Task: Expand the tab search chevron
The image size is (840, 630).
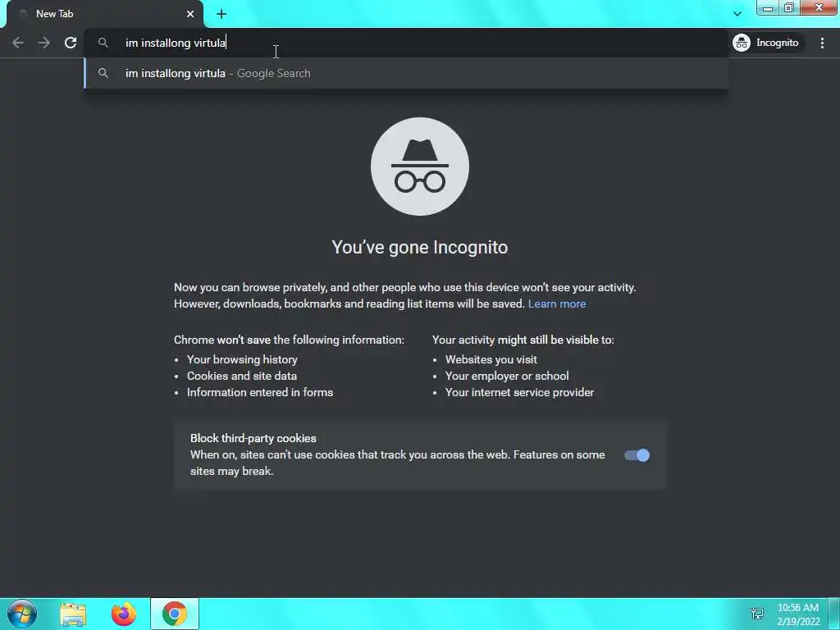Action: [x=737, y=14]
